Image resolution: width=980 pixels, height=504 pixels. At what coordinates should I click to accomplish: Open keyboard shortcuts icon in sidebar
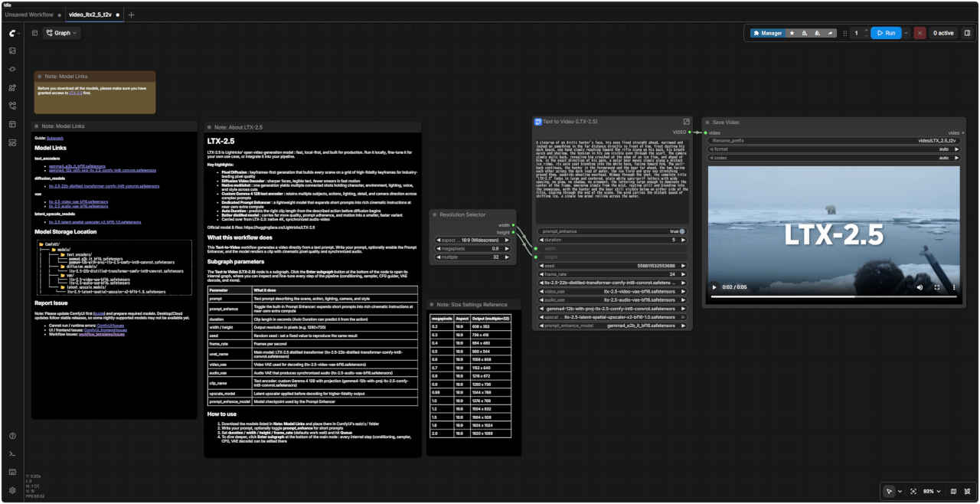(12, 472)
